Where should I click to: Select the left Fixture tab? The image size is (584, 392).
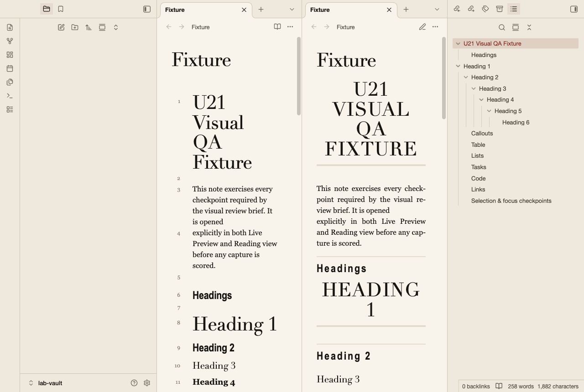[206, 10]
